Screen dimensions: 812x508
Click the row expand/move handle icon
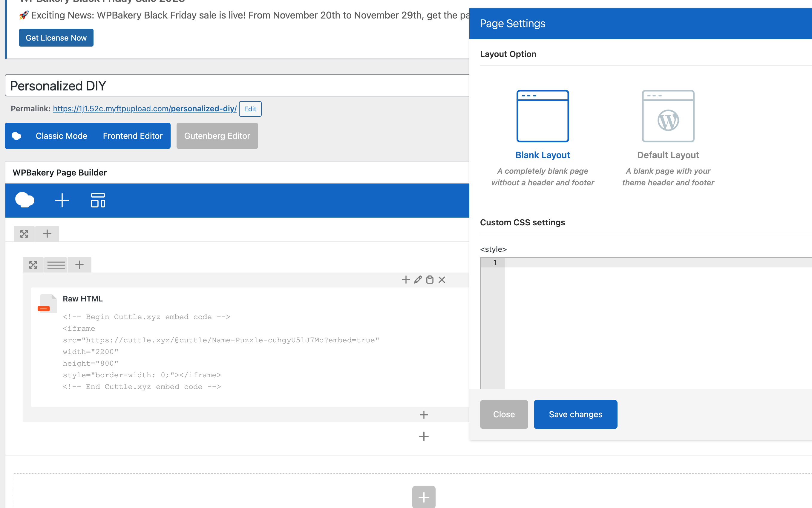[24, 234]
